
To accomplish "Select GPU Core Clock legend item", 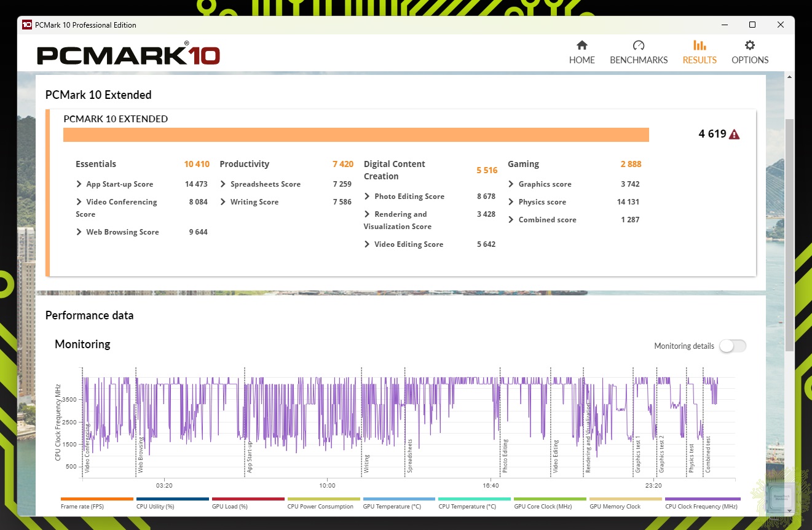I will pos(550,503).
